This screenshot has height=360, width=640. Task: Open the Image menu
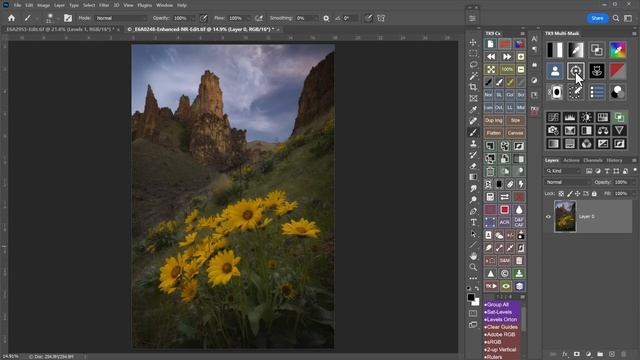pyautogui.click(x=43, y=5)
